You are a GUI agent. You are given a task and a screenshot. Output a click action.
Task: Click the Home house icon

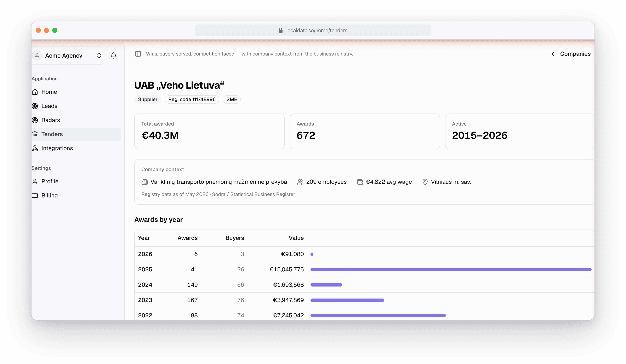click(35, 92)
